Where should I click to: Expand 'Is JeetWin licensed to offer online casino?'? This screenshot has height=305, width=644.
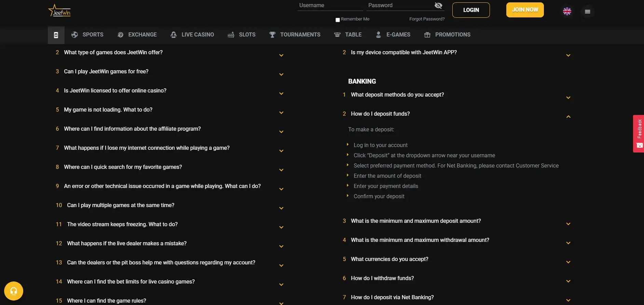point(281,93)
